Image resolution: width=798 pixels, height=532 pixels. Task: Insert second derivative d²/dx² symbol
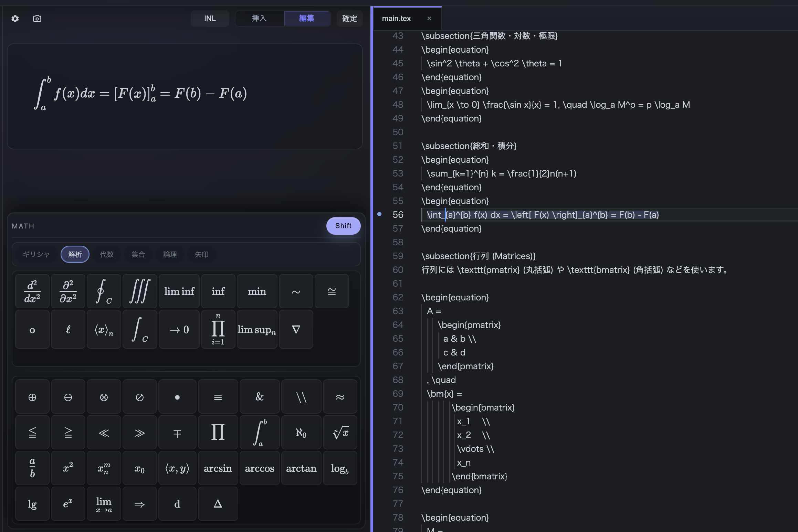click(x=32, y=291)
